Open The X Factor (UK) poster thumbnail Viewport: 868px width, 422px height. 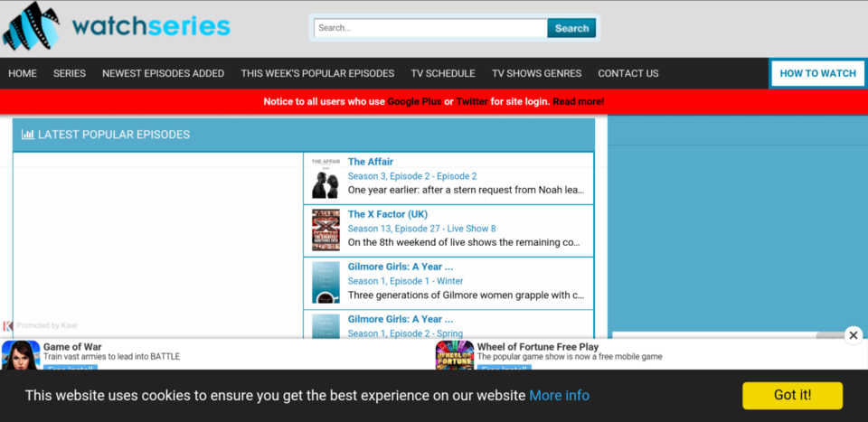click(x=325, y=230)
